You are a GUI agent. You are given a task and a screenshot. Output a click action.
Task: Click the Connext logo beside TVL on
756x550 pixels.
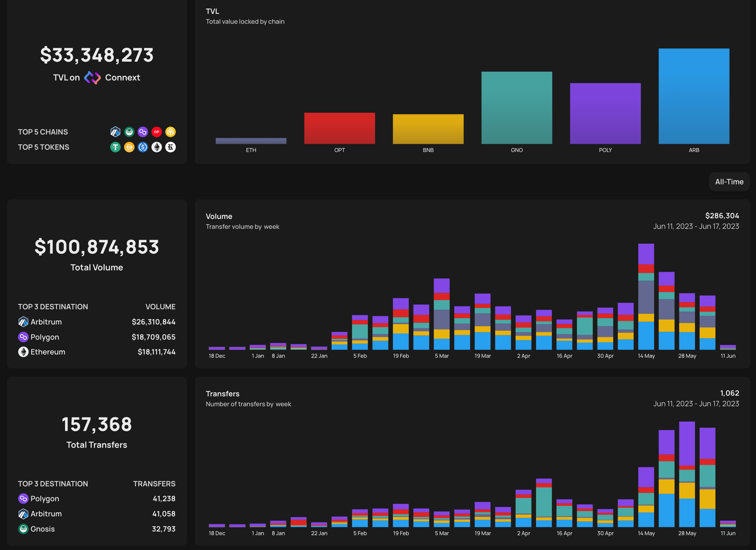[92, 77]
